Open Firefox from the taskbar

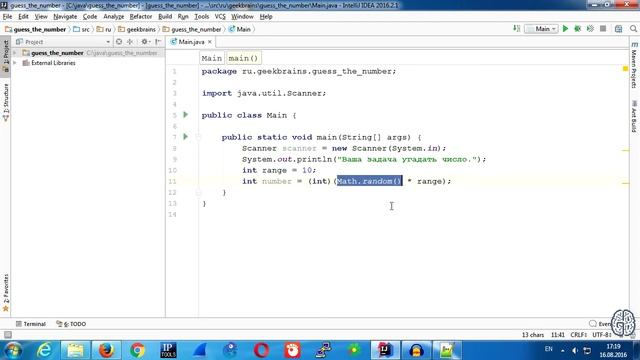(106, 350)
